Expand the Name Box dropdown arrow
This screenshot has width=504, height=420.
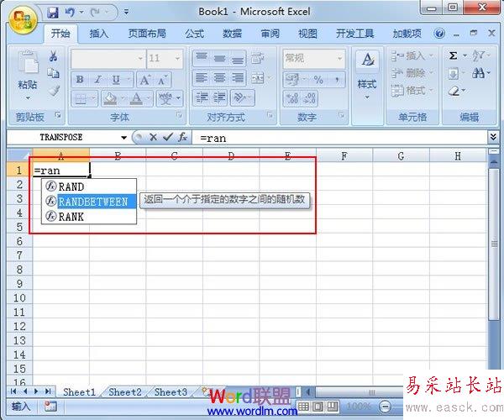(123, 138)
